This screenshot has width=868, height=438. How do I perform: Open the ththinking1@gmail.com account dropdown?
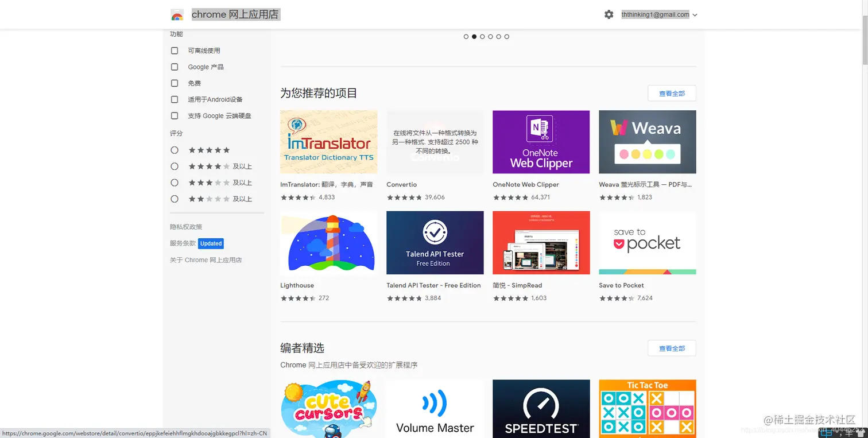tap(659, 14)
